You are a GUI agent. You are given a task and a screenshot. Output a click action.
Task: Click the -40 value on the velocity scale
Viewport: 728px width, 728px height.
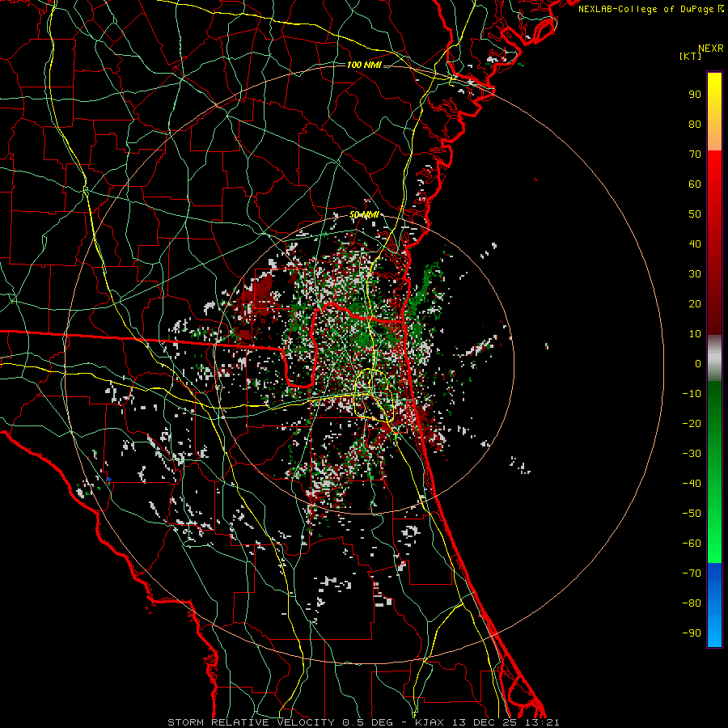[x=692, y=484]
